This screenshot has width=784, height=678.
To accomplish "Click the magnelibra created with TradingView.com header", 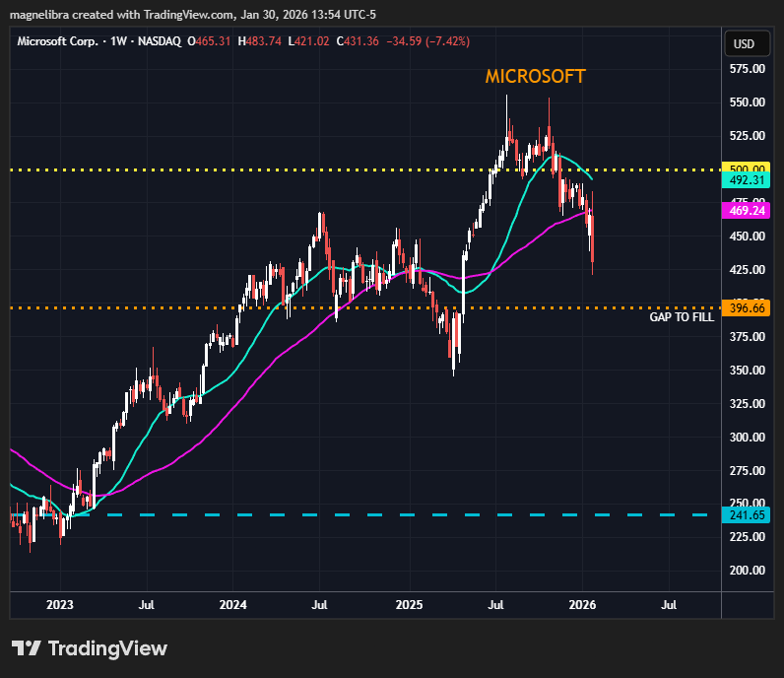I will coord(192,15).
